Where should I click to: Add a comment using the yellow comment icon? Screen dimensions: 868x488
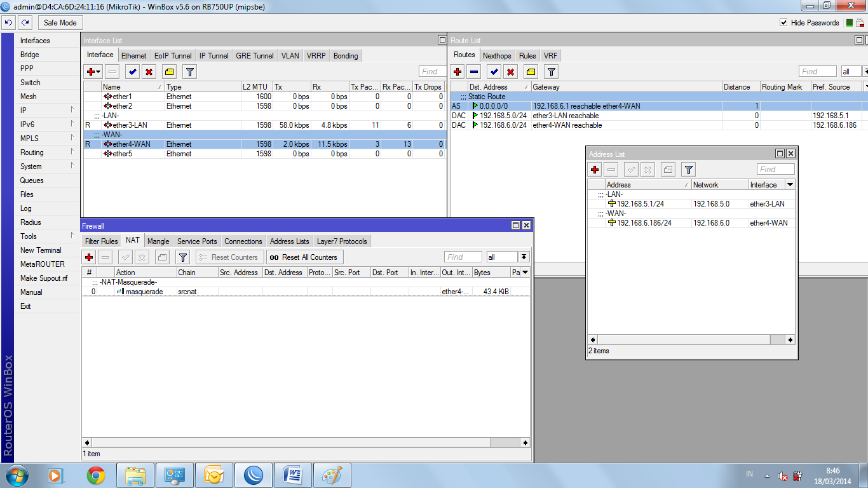pyautogui.click(x=169, y=71)
